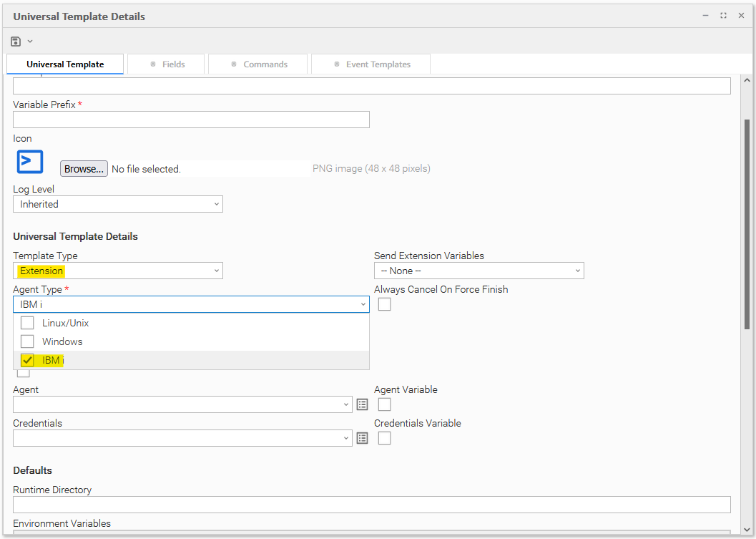Click the blue terminal template icon
The image size is (756, 539).
point(30,162)
